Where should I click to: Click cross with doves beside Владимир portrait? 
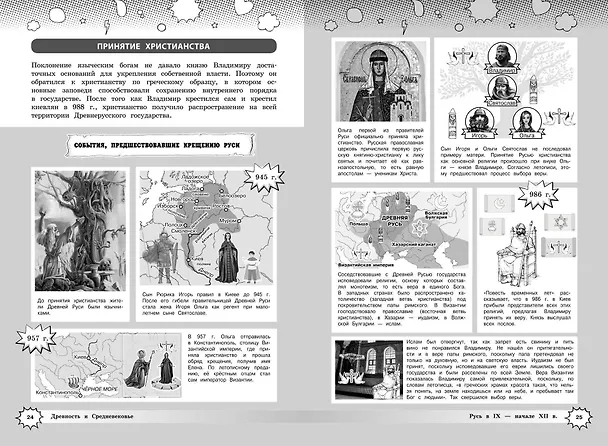pyautogui.click(x=462, y=58)
